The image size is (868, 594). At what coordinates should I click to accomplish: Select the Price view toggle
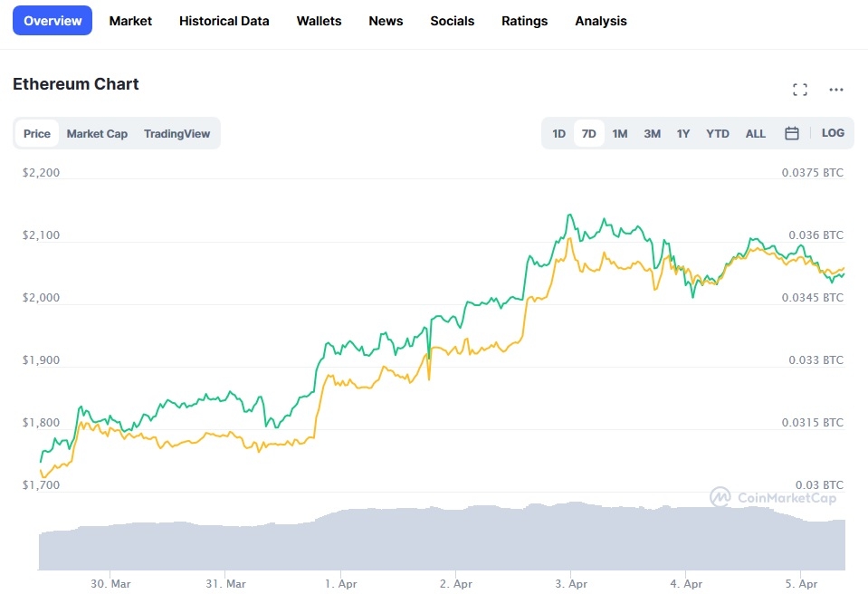(36, 133)
